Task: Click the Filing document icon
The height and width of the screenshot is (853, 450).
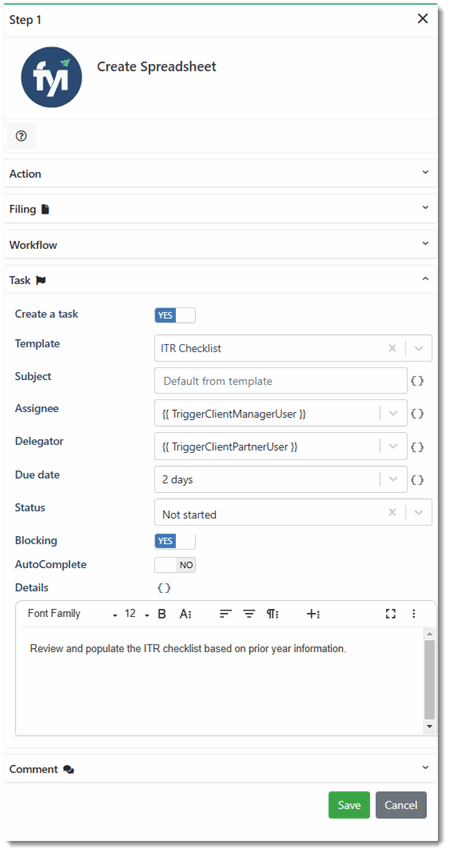Action: tap(45, 209)
